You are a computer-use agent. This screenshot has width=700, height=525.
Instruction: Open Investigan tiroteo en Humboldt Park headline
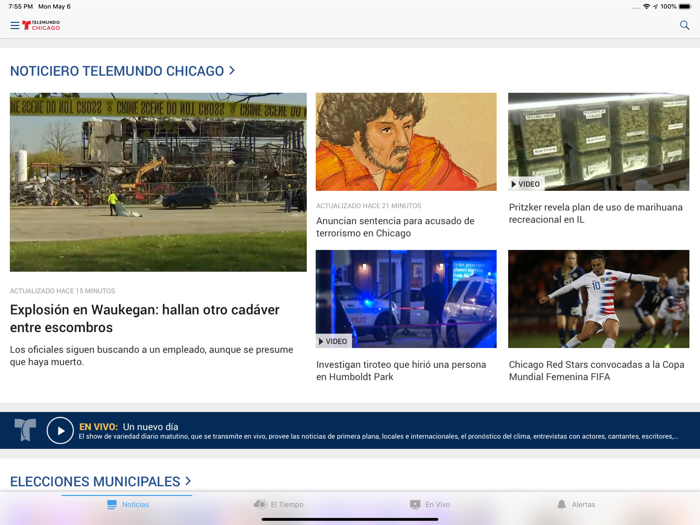[401, 371]
